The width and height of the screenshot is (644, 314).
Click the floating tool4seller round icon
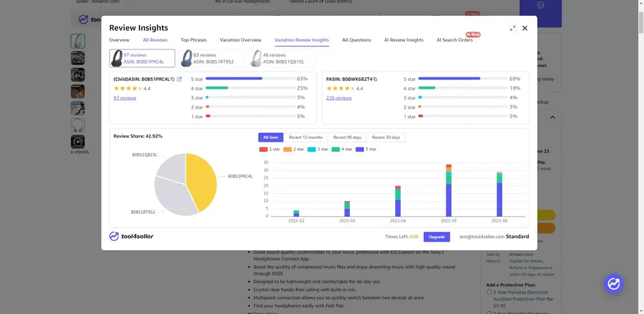tap(614, 284)
